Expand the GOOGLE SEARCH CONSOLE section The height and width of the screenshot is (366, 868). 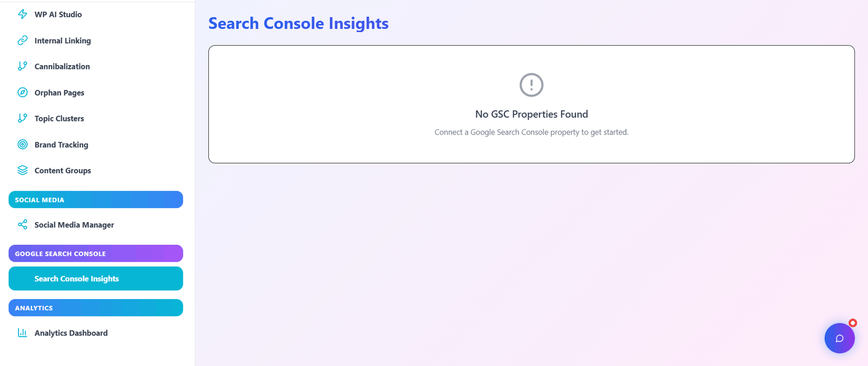point(95,253)
